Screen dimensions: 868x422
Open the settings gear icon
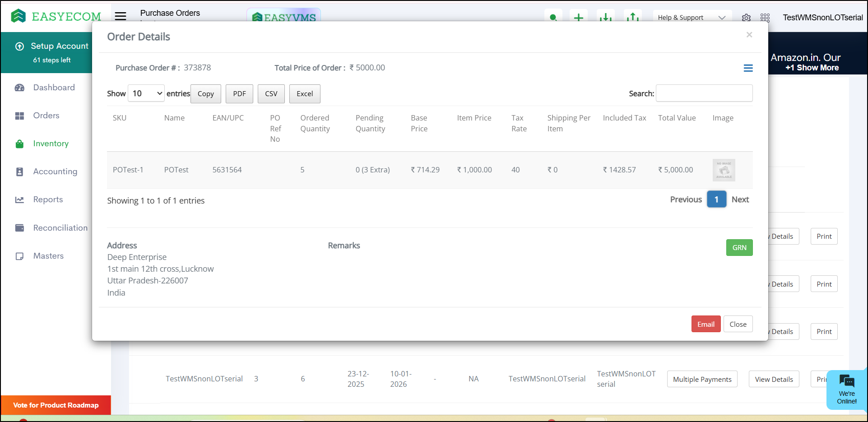[746, 18]
